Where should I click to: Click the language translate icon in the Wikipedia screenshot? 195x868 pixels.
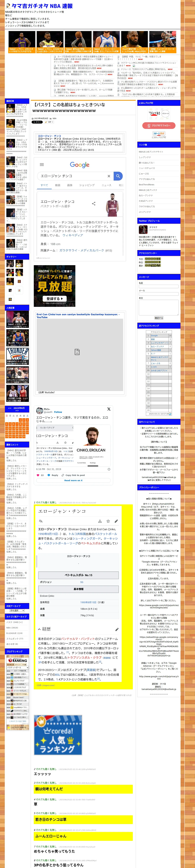point(41,521)
